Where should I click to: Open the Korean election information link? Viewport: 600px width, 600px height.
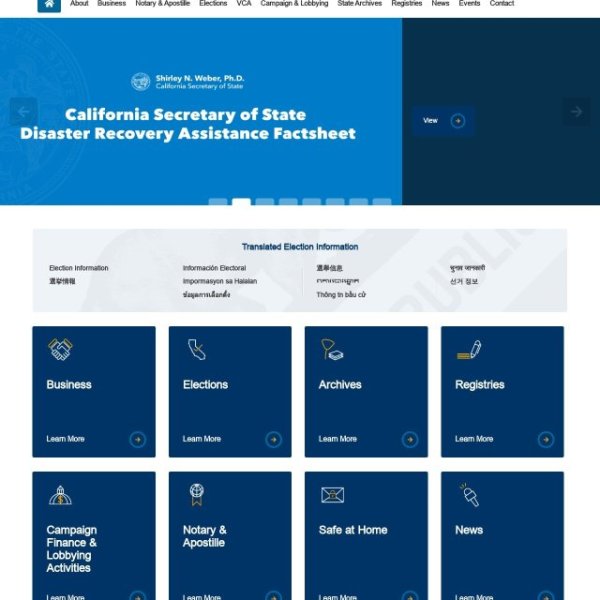pos(464,282)
